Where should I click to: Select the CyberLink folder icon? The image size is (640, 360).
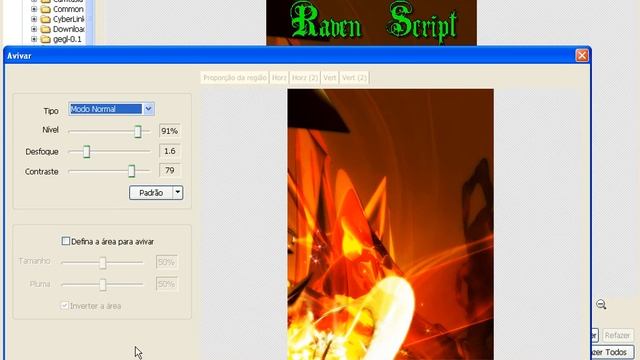click(x=46, y=19)
